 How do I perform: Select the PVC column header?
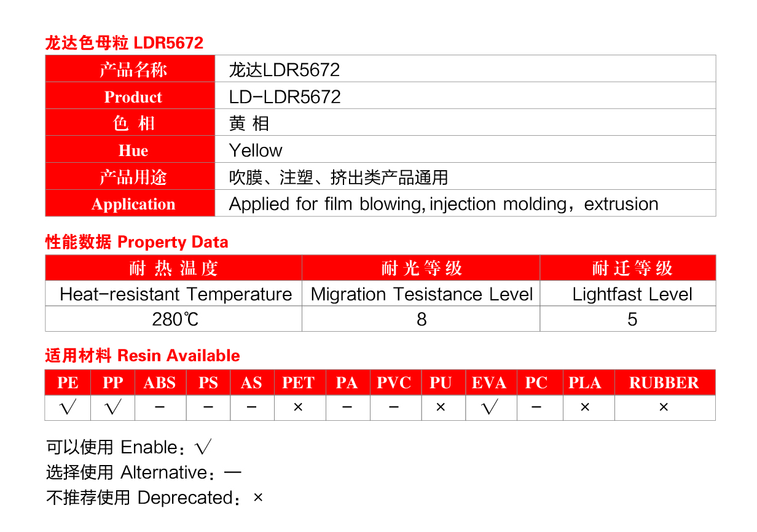394,383
